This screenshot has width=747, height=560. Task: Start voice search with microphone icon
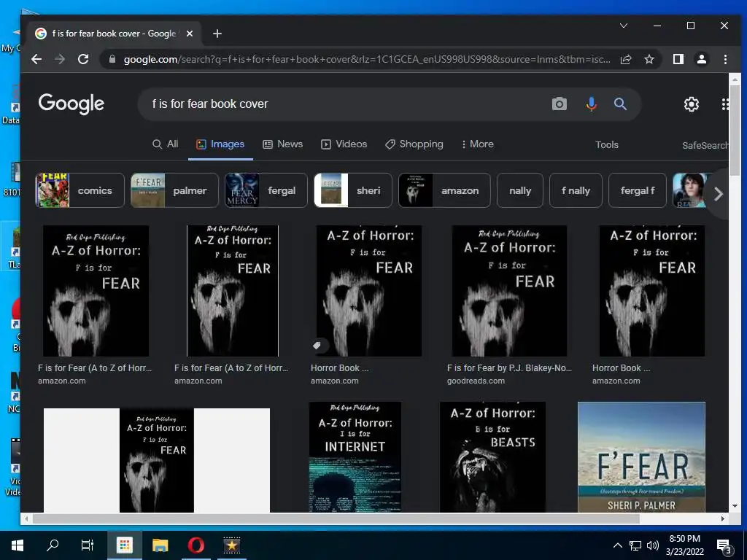tap(591, 104)
